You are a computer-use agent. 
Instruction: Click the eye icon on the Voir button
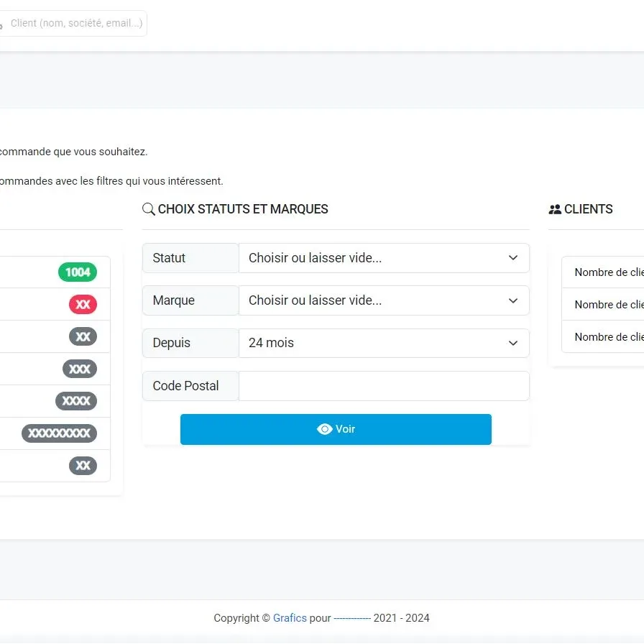tap(324, 429)
